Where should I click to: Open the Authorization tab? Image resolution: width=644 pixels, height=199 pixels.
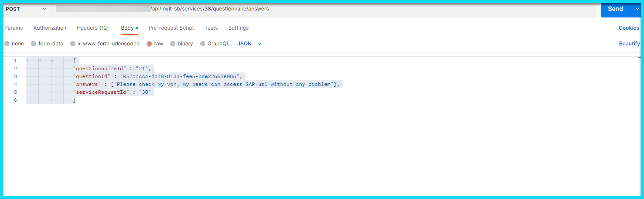coord(50,28)
